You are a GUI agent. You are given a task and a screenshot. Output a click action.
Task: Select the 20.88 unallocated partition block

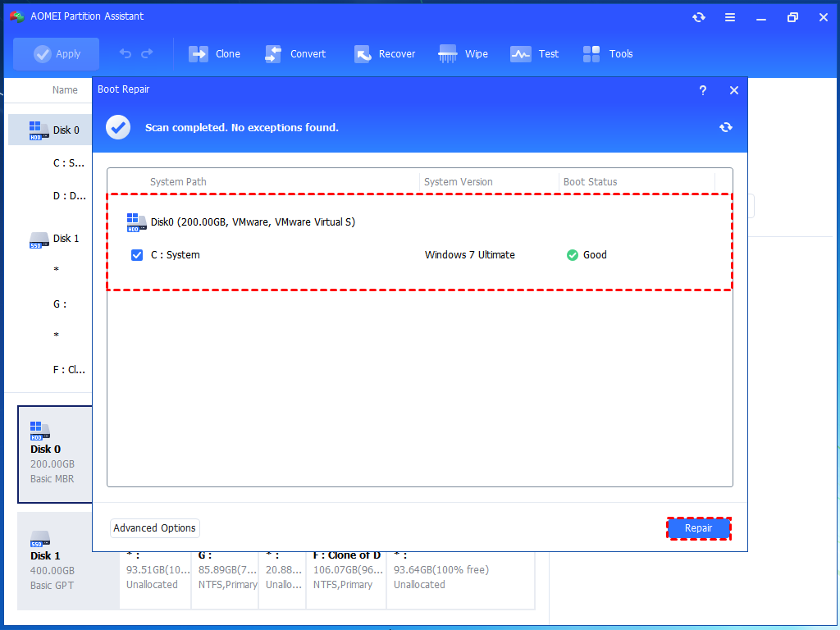tap(282, 581)
